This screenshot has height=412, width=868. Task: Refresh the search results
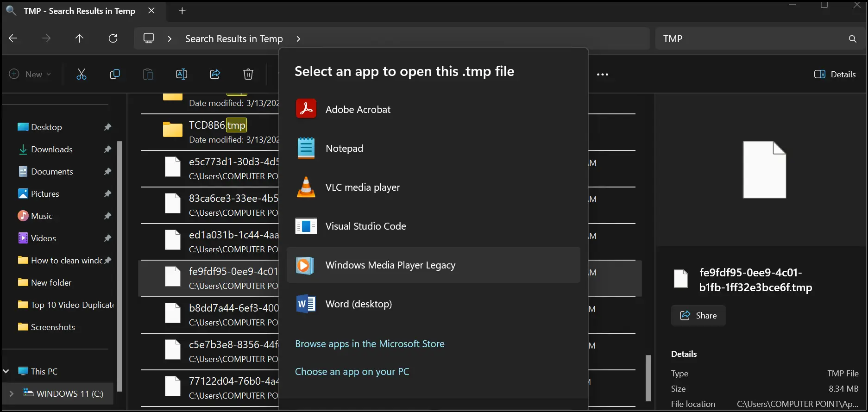113,38
